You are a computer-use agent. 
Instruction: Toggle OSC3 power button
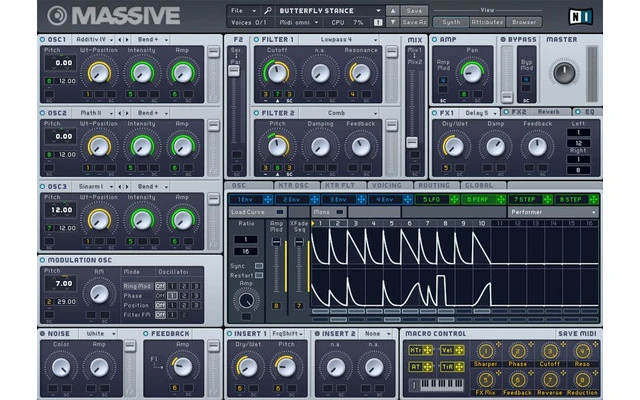point(42,187)
